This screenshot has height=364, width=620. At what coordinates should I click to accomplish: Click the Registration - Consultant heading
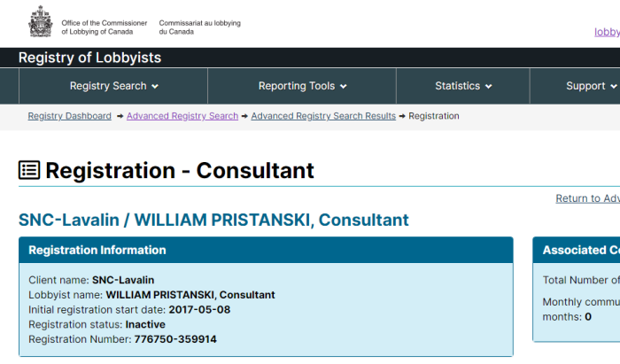pyautogui.click(x=180, y=170)
